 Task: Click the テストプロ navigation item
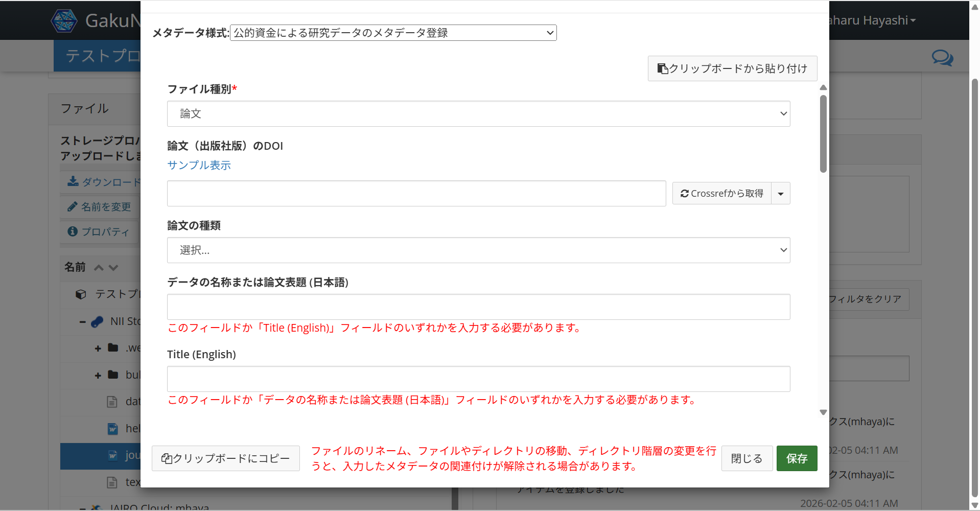(x=100, y=55)
